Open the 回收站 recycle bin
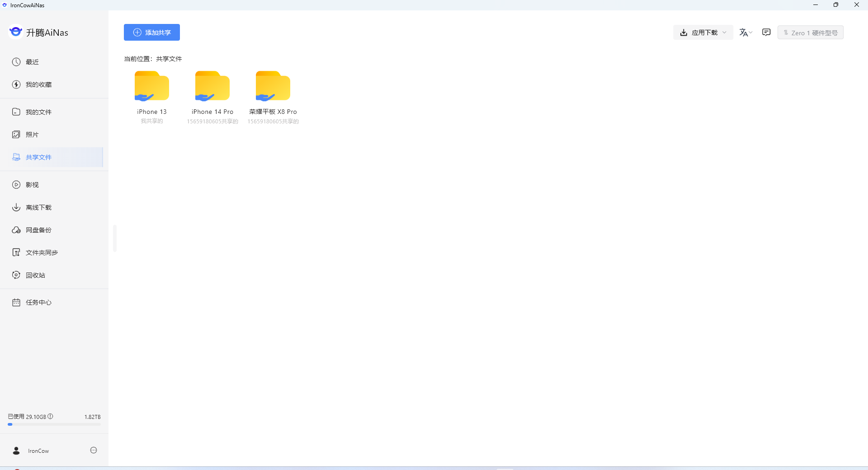Image resolution: width=868 pixels, height=470 pixels. click(35, 275)
